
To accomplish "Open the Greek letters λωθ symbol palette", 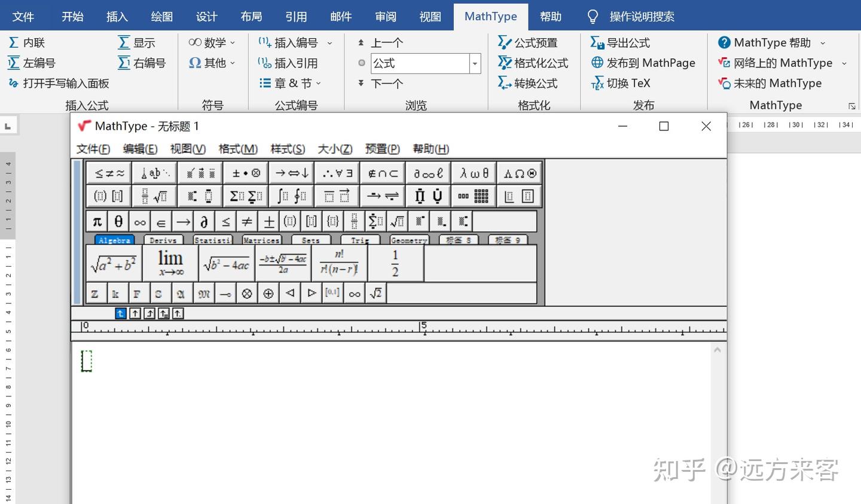I will (474, 173).
